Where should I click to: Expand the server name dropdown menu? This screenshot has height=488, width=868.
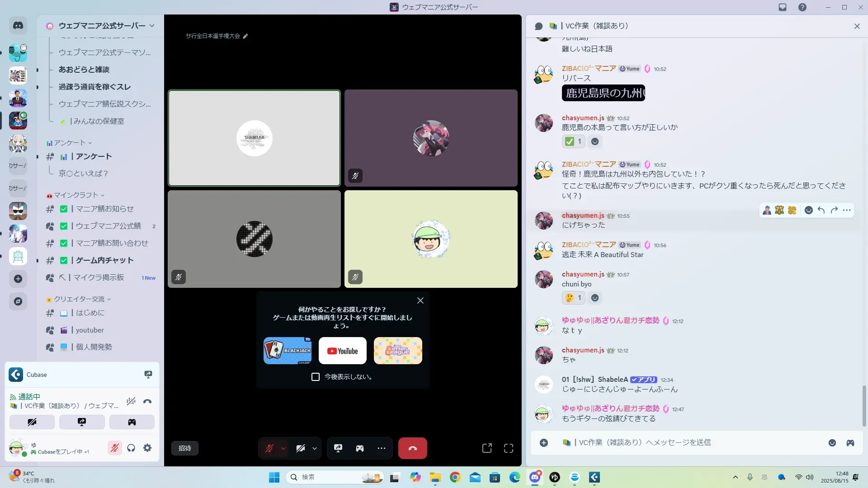click(152, 26)
